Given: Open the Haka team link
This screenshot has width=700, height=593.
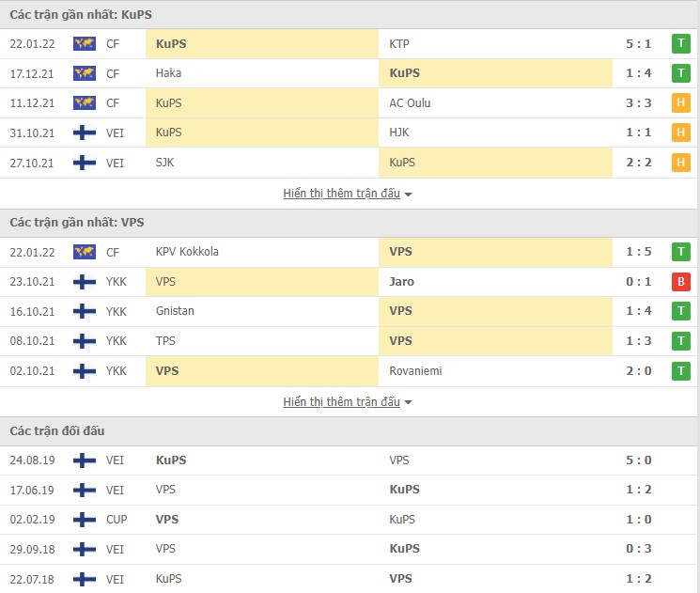Looking at the screenshot, I should click(x=169, y=73).
